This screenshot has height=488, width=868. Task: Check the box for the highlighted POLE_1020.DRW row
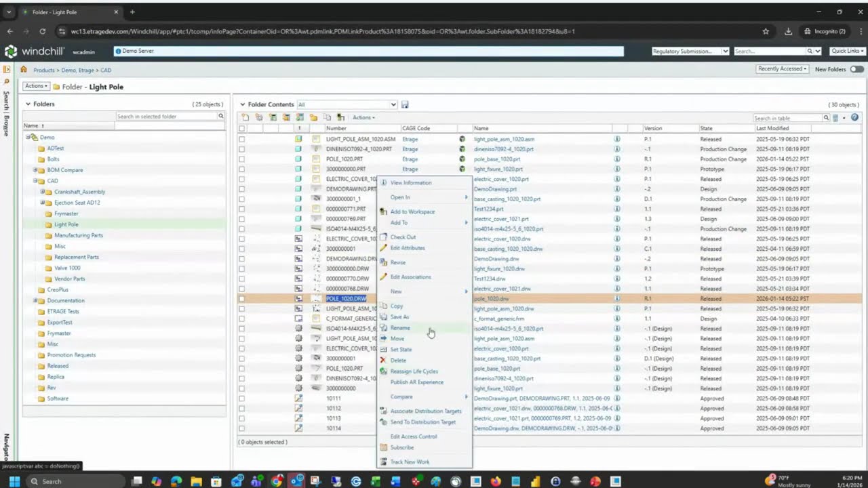pos(241,298)
